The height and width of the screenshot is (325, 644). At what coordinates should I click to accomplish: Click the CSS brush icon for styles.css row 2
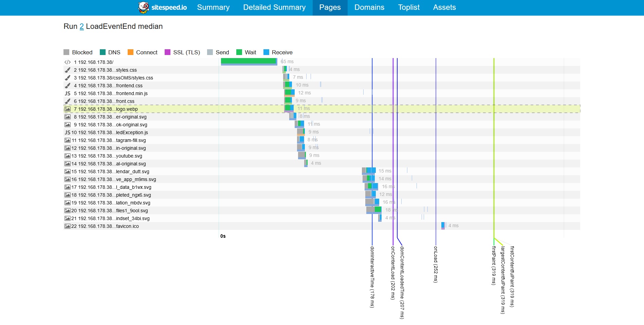click(x=68, y=70)
